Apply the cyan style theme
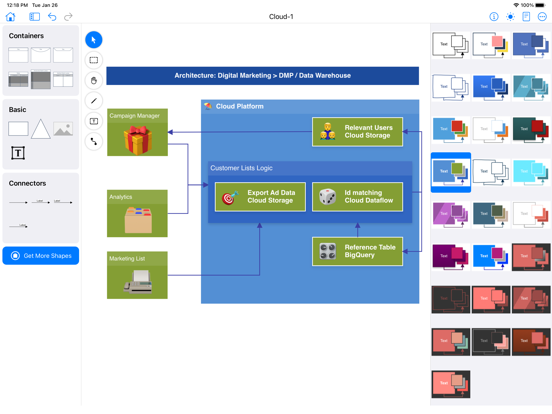552x414 pixels. 531,172
